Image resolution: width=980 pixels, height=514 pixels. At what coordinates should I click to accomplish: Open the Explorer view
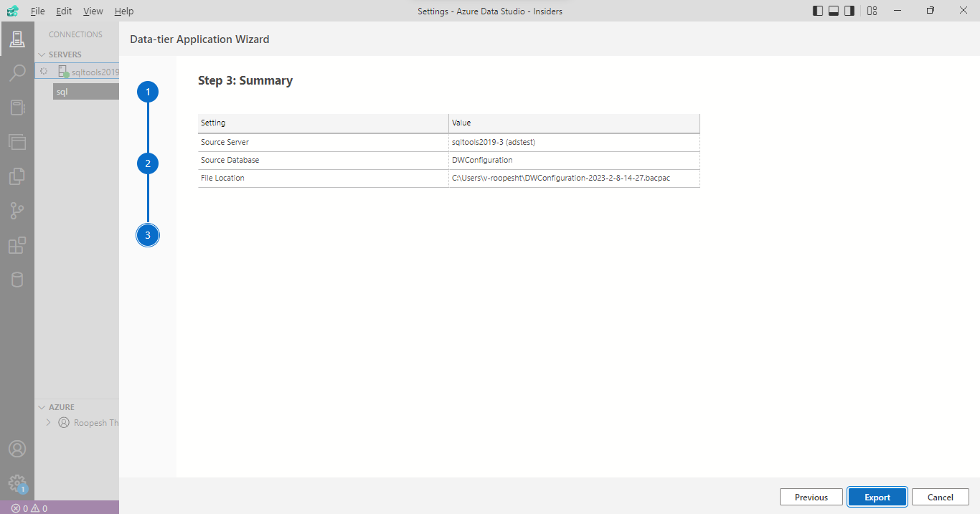pyautogui.click(x=17, y=176)
